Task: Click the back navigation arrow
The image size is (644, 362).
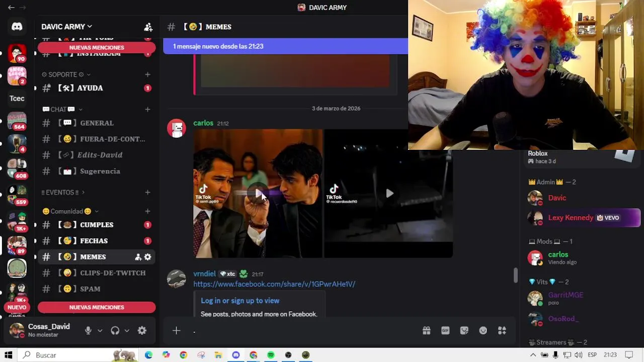Action: coord(11,8)
